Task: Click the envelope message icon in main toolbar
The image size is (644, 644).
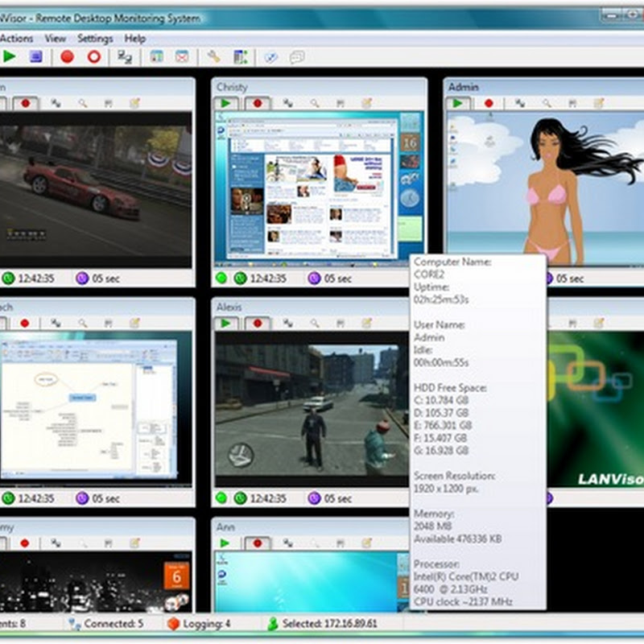Action: click(x=182, y=56)
